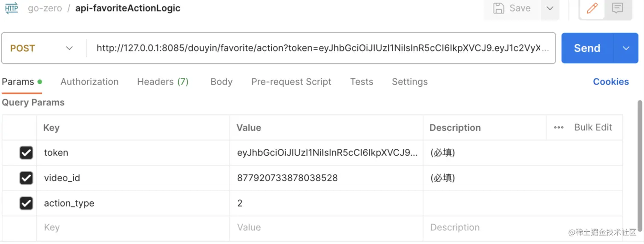Send the POST request
644x244 pixels.
[587, 48]
